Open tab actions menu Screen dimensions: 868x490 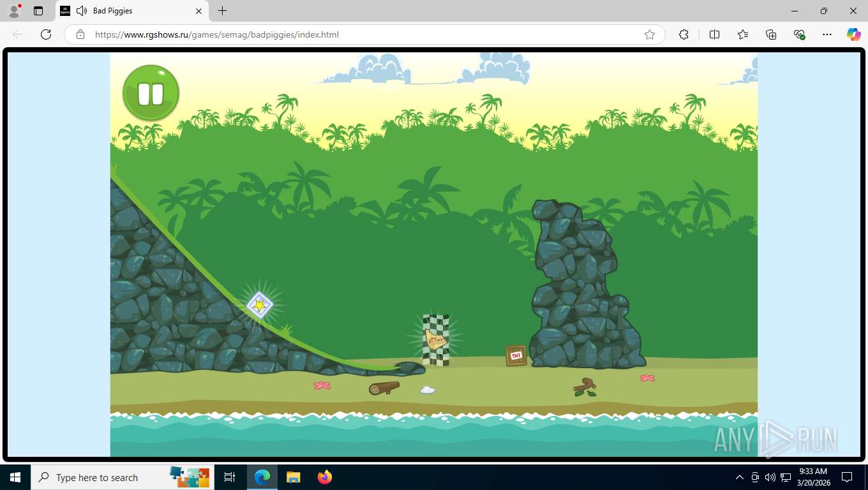coord(38,11)
